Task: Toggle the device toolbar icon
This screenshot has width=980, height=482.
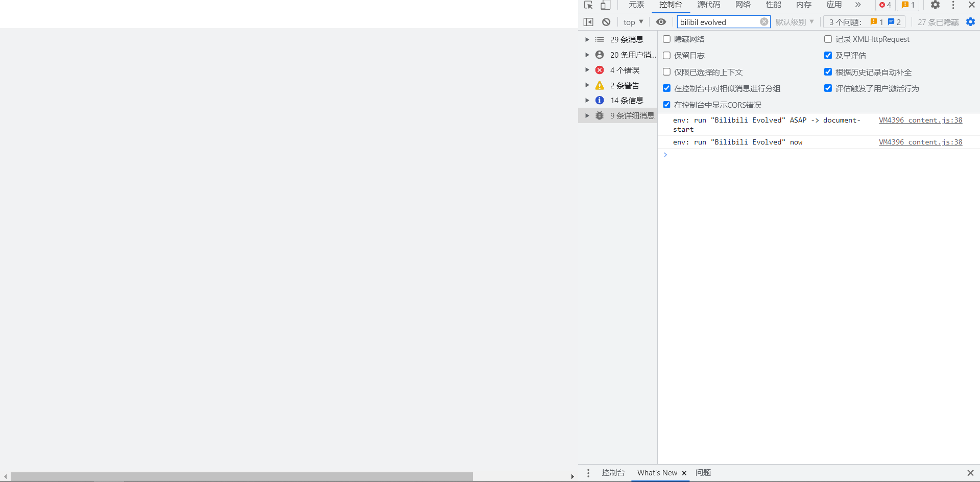Action: pyautogui.click(x=605, y=5)
